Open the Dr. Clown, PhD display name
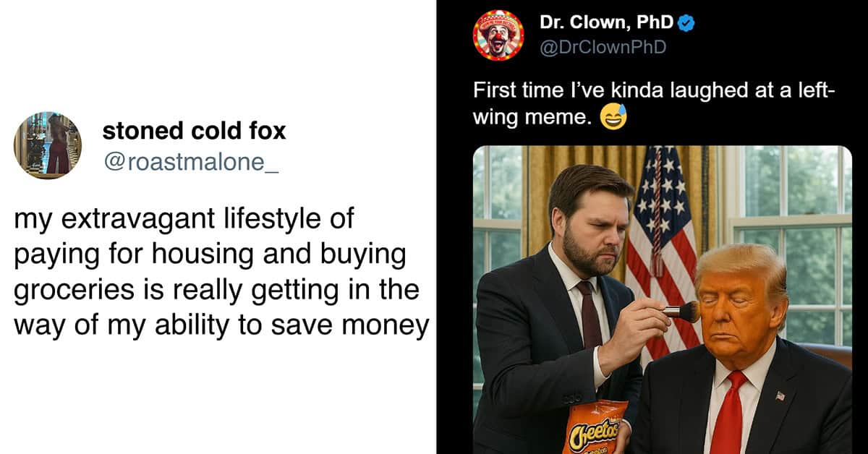Viewport: 868px width, 454px height. coord(607,23)
